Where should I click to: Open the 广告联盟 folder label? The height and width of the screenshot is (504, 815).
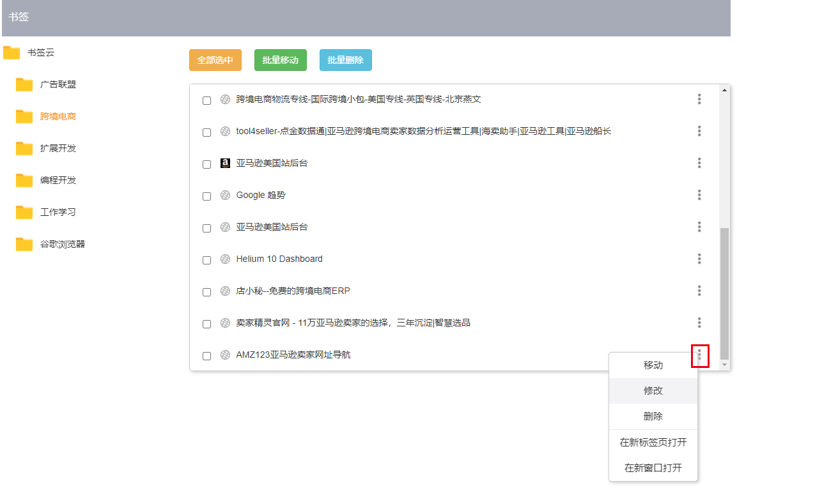[58, 84]
